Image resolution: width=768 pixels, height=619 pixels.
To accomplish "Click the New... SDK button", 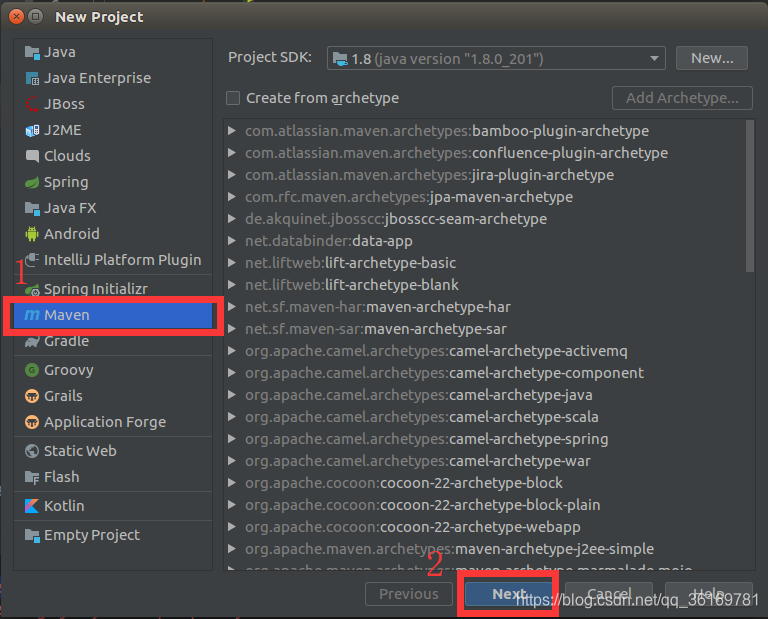I will pyautogui.click(x=712, y=58).
